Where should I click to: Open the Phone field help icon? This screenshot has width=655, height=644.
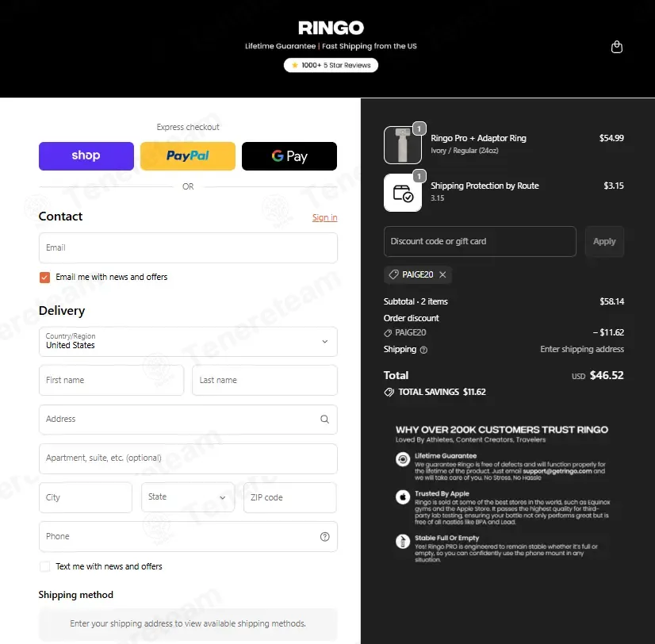tap(324, 537)
